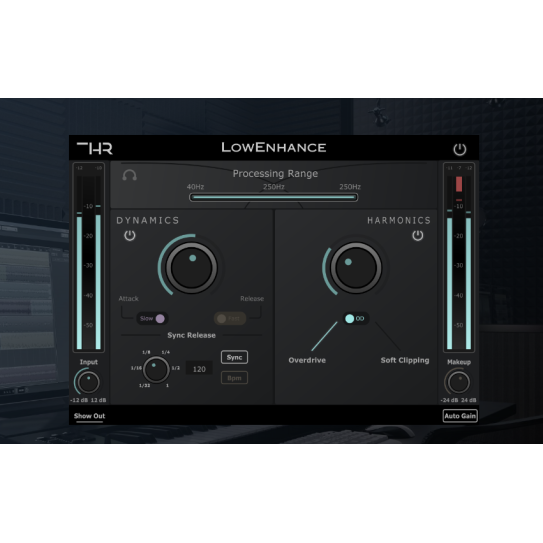
Task: Toggle the Dynamics section power icon
Action: coord(130,235)
